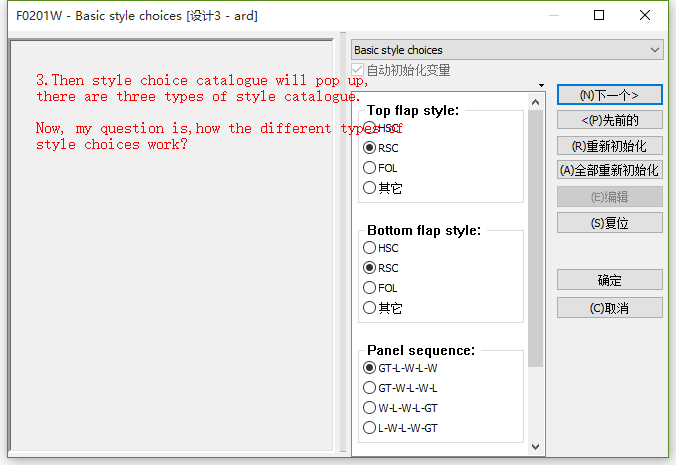Select L-W-L-W-GT panel sequence

pyautogui.click(x=370, y=428)
